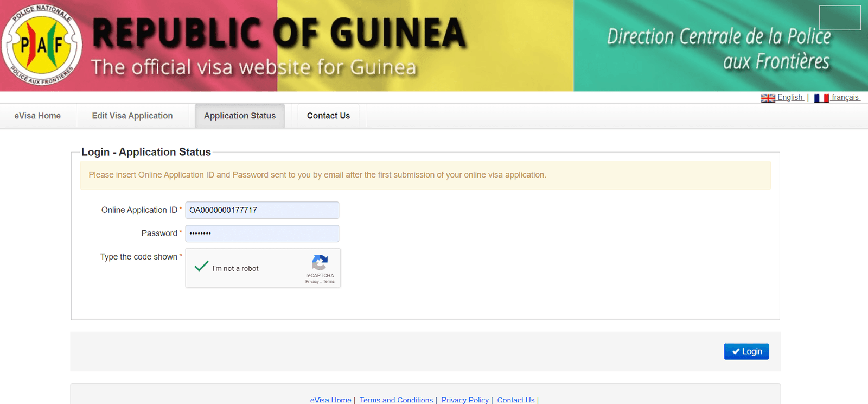Click the blue Login button
868x404 pixels.
746,351
